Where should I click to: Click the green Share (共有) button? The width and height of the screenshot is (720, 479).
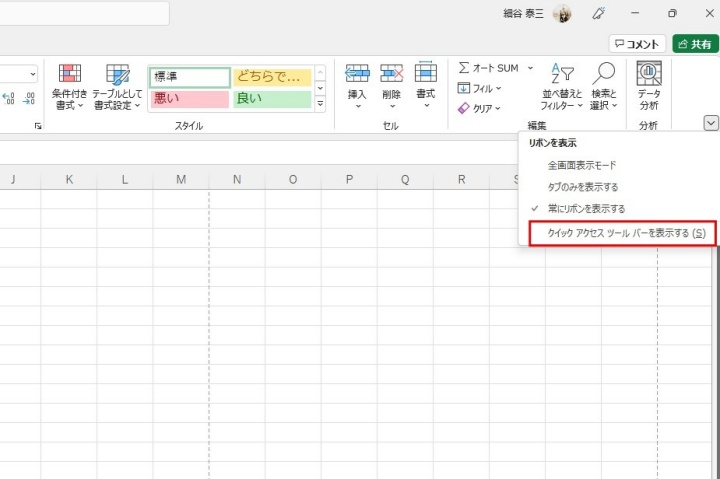695,44
